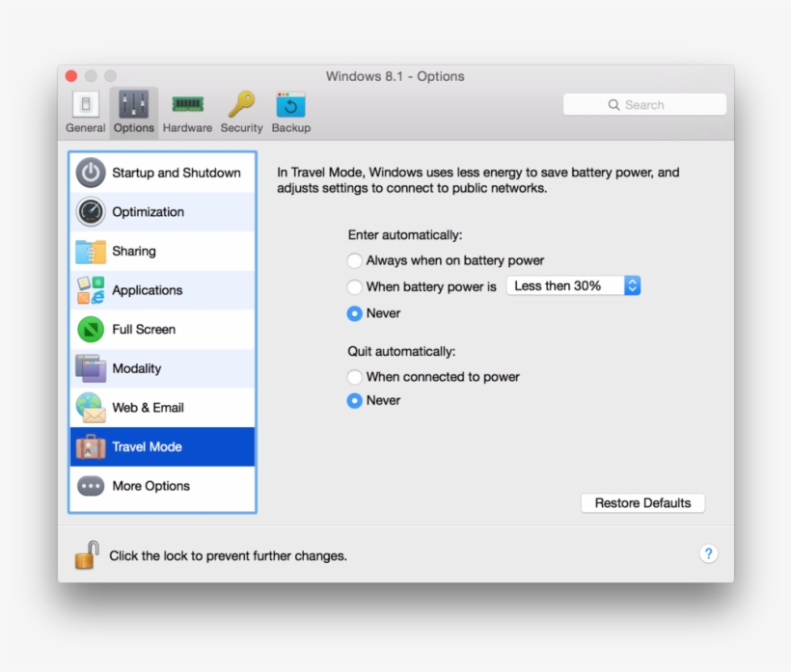Click the 'Click the lock to prevent further changes' text
Image resolution: width=791 pixels, height=672 pixels.
pos(228,556)
